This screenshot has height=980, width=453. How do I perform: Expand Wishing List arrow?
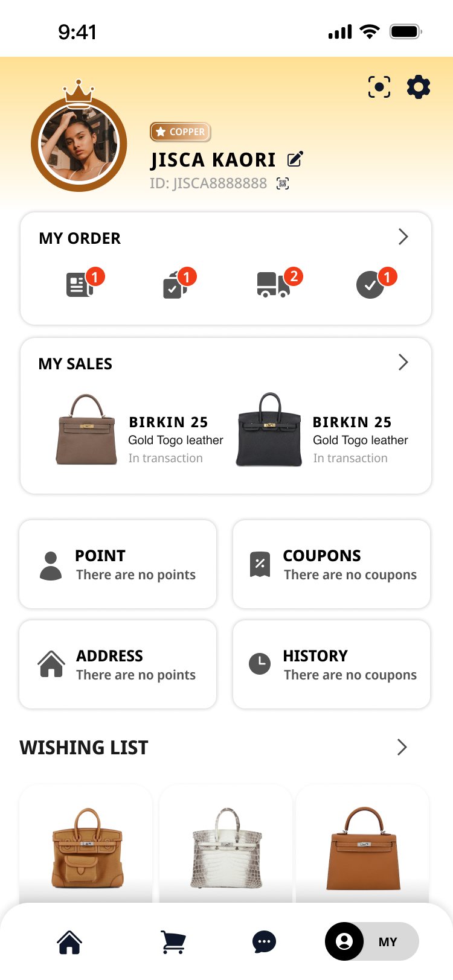point(402,747)
